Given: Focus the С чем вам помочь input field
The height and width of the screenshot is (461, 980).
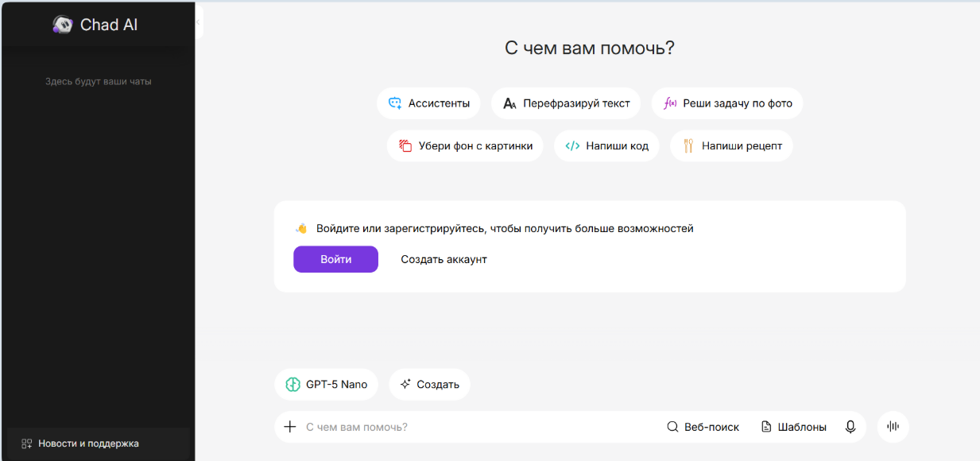Looking at the screenshot, I should [477, 427].
